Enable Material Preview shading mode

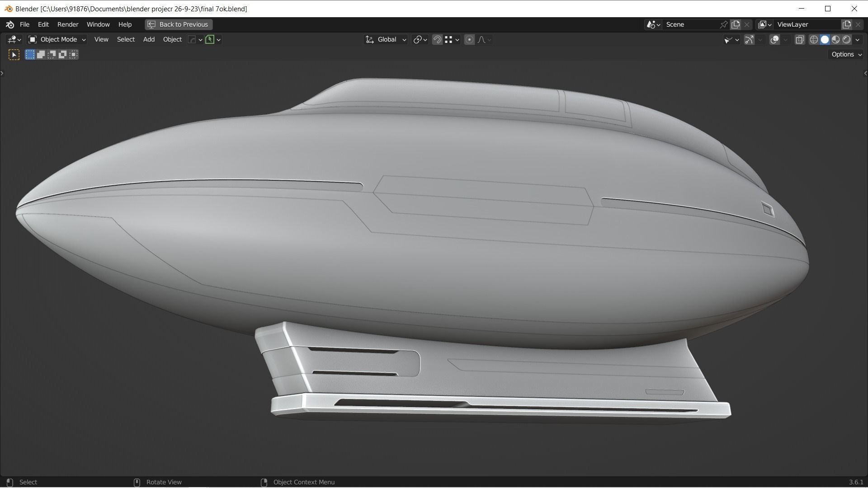tap(835, 40)
